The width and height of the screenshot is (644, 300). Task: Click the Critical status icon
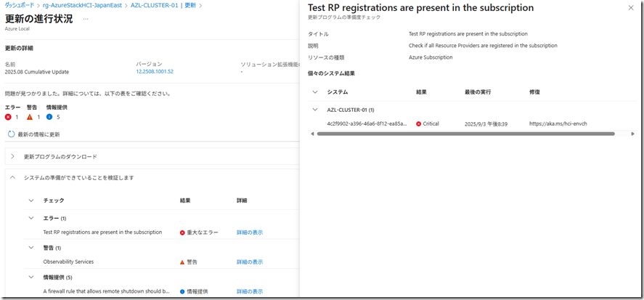point(418,123)
